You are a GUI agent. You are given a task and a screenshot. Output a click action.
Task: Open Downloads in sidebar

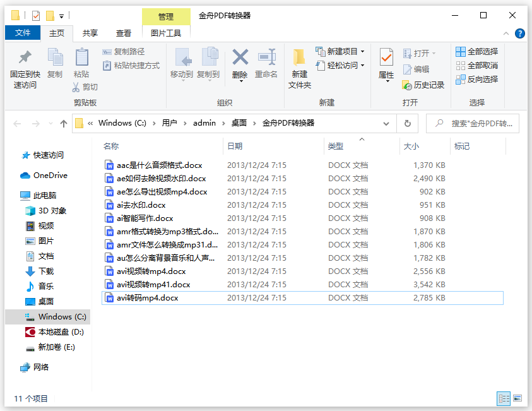(40, 271)
